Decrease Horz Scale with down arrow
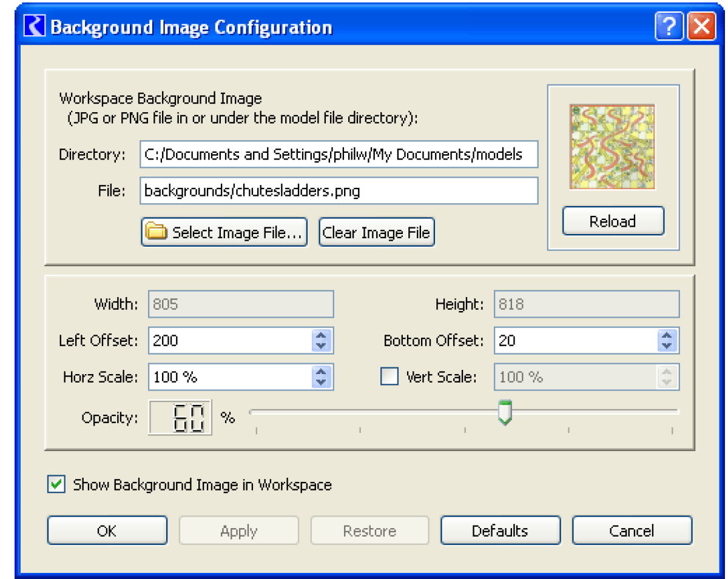The width and height of the screenshot is (728, 579). 321,382
